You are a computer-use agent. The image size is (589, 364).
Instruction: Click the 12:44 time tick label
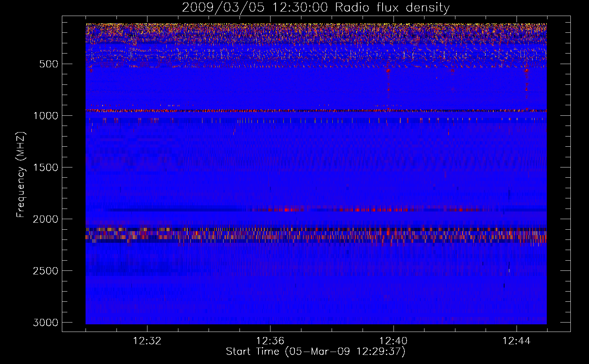(x=517, y=341)
